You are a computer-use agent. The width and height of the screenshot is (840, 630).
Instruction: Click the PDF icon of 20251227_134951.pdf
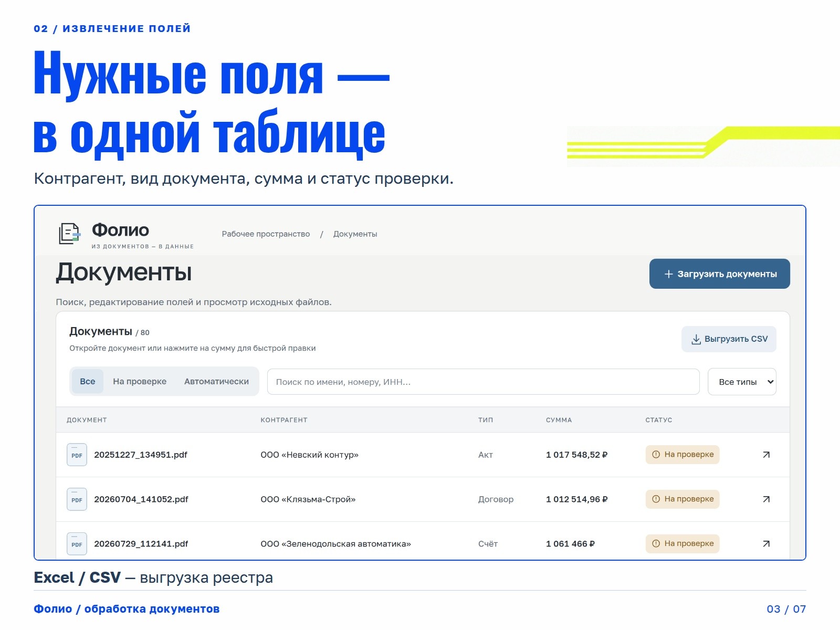point(77,455)
